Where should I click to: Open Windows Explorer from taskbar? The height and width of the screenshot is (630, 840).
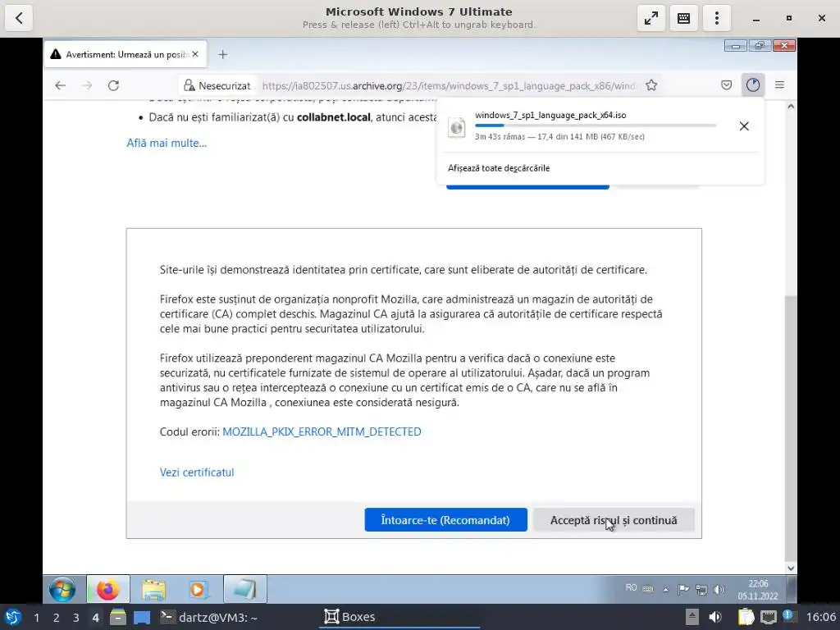point(153,589)
